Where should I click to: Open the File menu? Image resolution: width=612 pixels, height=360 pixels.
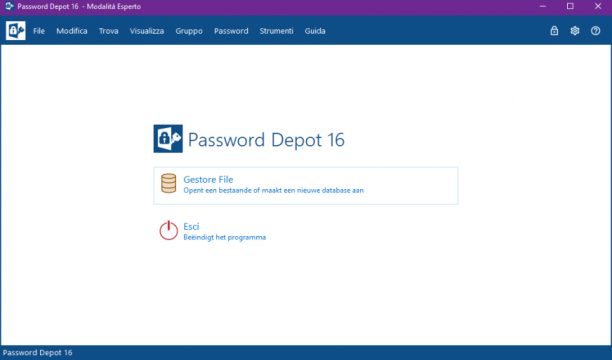tap(39, 31)
